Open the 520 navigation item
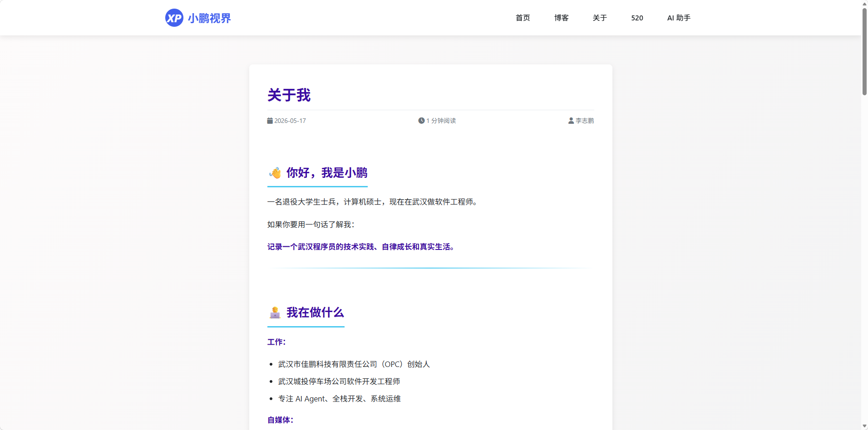The height and width of the screenshot is (430, 868). [x=637, y=18]
